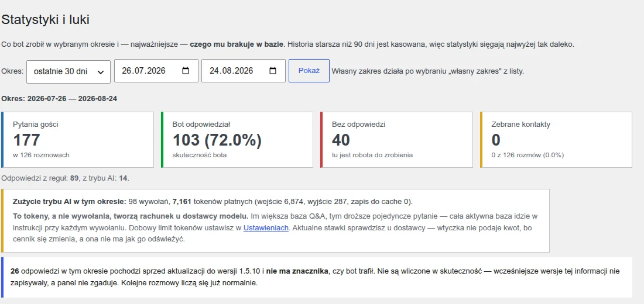Click "Zużycie trybu AI w tym okresie" text
The height and width of the screenshot is (304, 644).
[70, 202]
